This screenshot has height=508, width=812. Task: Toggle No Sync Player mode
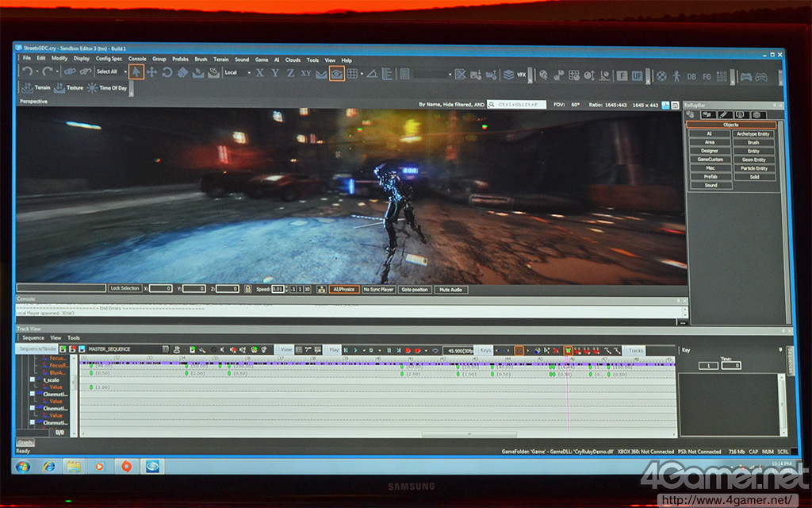[378, 290]
